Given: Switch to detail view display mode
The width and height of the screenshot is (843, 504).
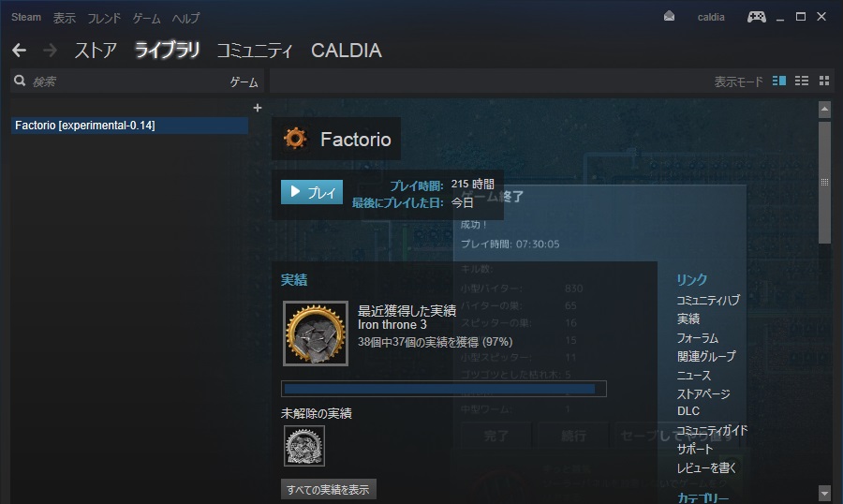Looking at the screenshot, I should [x=779, y=81].
